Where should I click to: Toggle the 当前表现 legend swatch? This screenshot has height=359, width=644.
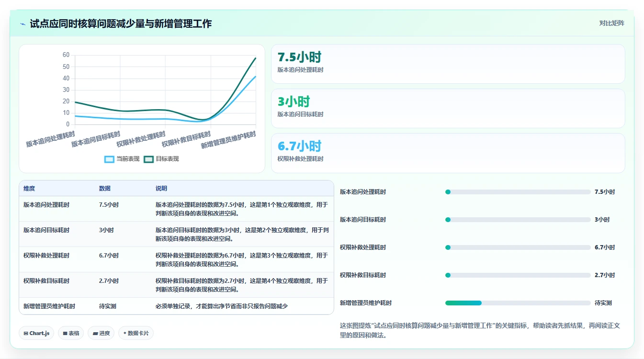click(x=109, y=159)
